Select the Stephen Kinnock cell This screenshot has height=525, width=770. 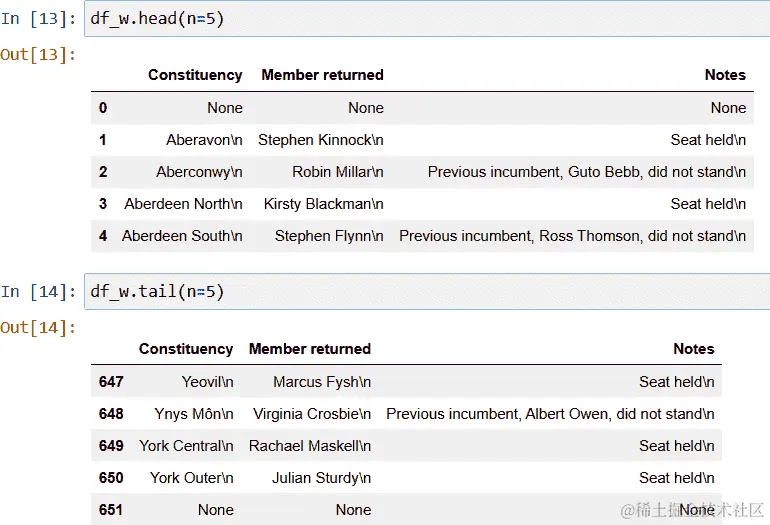tap(321, 140)
